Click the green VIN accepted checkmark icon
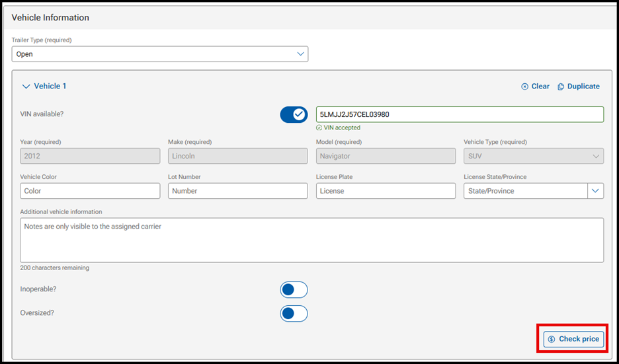619x364 pixels. (319, 128)
